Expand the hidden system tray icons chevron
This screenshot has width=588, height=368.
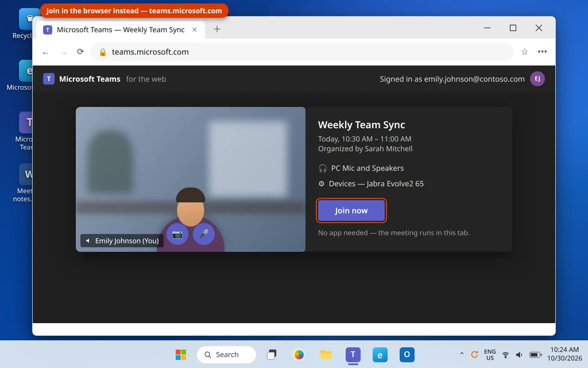462,354
